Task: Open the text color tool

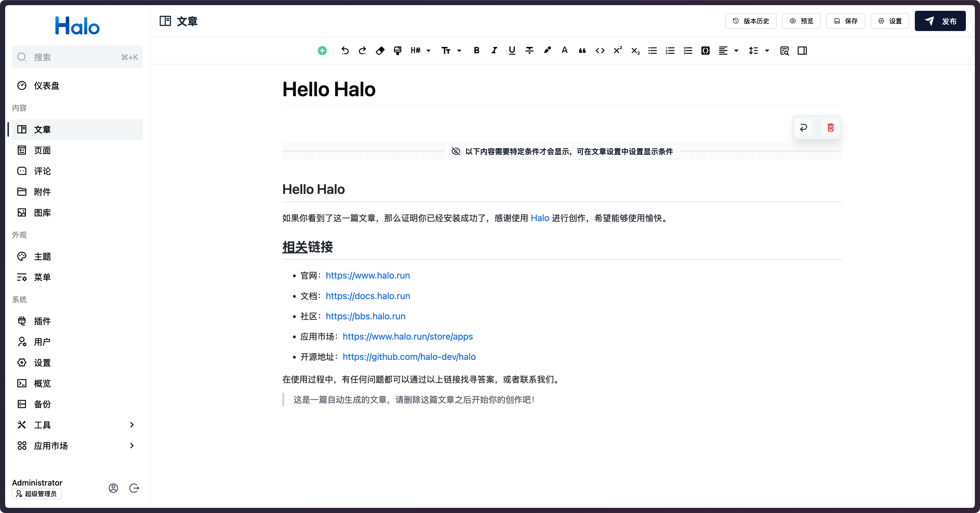Action: [x=565, y=51]
